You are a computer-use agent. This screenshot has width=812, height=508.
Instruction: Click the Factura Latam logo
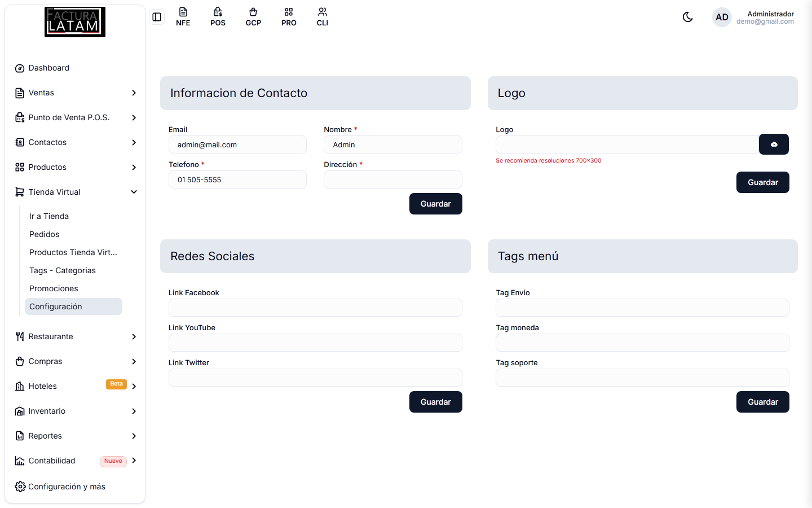(x=75, y=22)
